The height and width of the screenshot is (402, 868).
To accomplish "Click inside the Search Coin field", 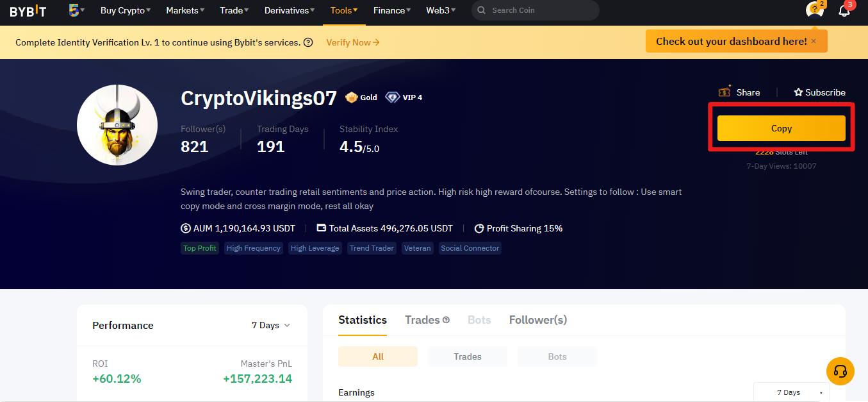I will coord(536,10).
